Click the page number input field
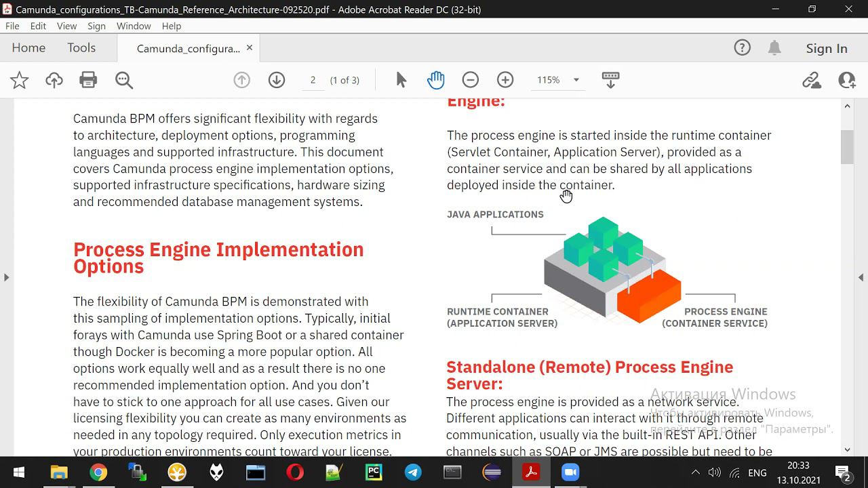This screenshot has height=488, width=868. click(x=313, y=80)
